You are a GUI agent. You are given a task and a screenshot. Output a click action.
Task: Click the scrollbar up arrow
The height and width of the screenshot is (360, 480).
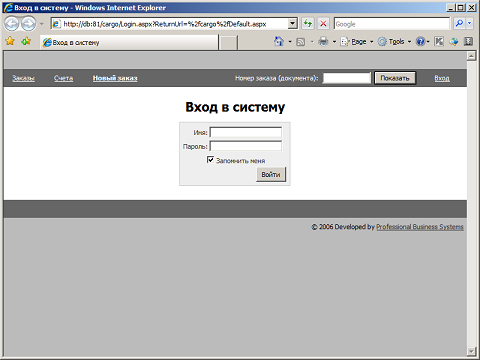[x=471, y=56]
